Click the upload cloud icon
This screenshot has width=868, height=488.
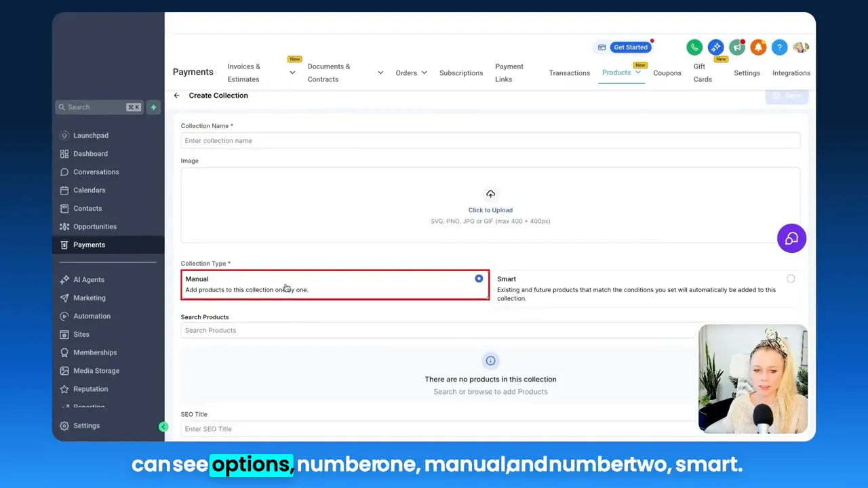(x=490, y=195)
